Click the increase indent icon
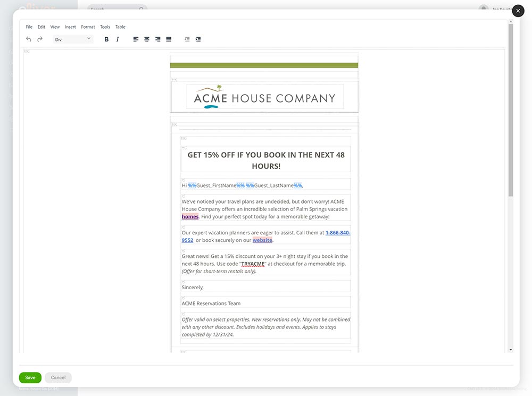Screen dimensions: 532x396 (x=198, y=39)
